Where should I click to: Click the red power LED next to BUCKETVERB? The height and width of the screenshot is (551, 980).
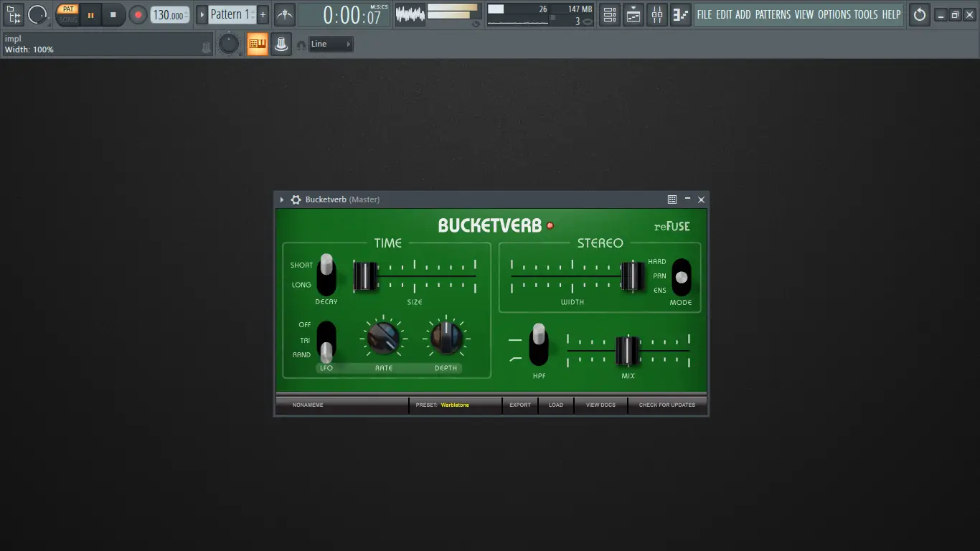click(550, 225)
